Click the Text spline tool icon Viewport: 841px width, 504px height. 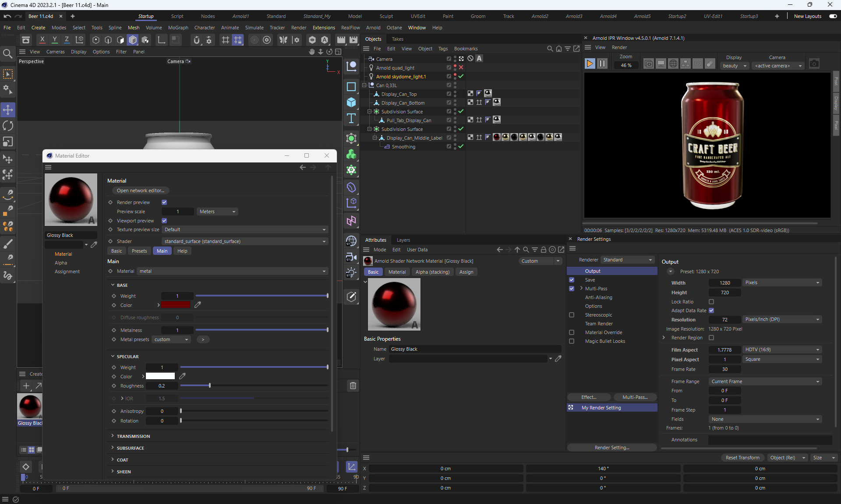click(351, 119)
